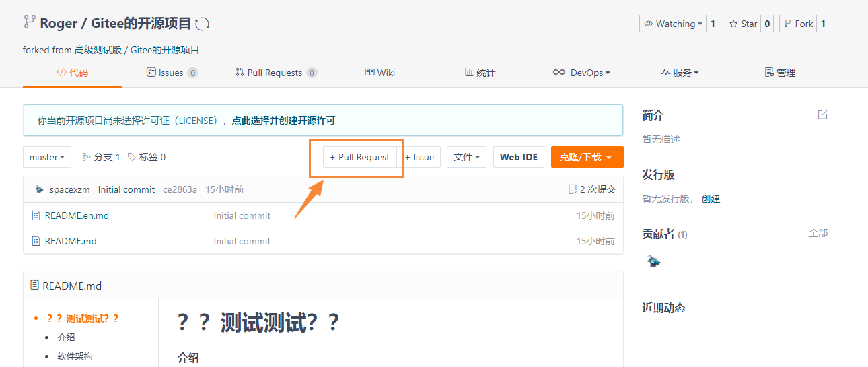The width and height of the screenshot is (868, 367).
Task: Open the master branch dropdown
Action: click(47, 157)
